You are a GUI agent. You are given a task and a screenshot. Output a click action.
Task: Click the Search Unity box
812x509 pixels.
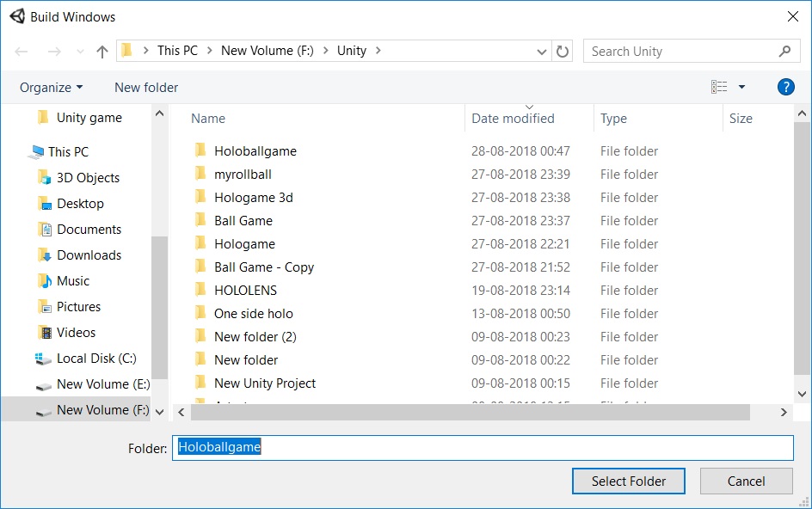coord(692,52)
